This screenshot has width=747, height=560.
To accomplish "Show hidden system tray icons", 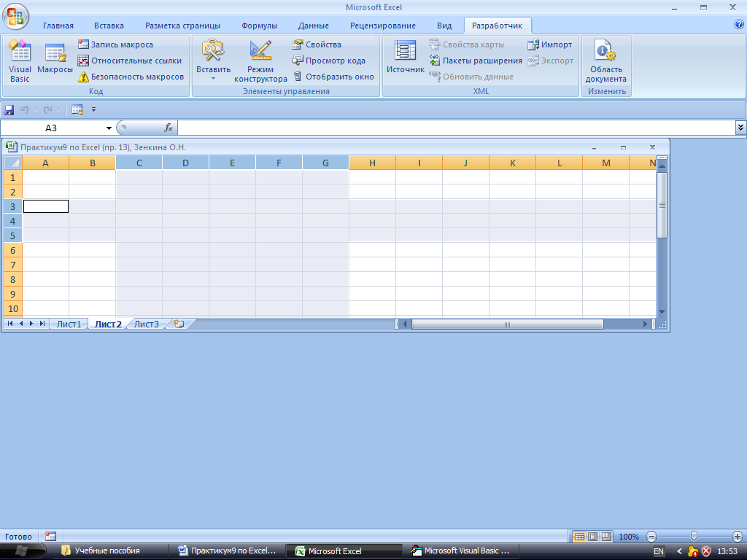I will coord(679,551).
